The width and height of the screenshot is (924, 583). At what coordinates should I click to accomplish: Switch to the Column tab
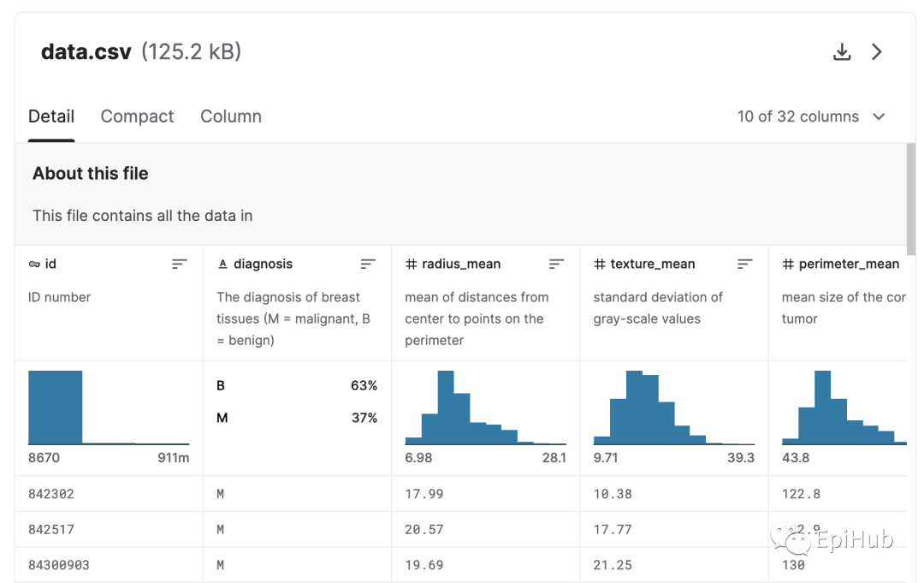point(231,116)
